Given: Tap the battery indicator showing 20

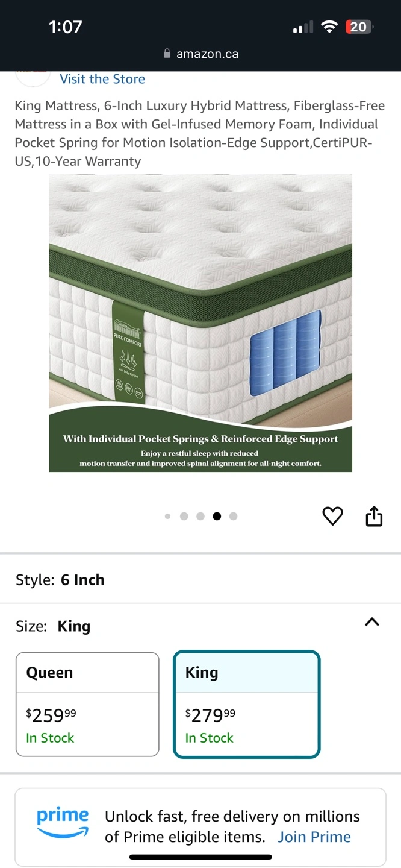Looking at the screenshot, I should pyautogui.click(x=359, y=27).
